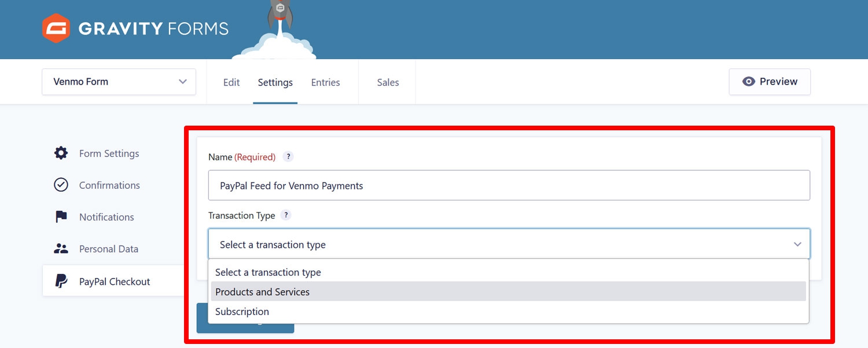Click the Gravity Forms wordmark text
Image resolution: width=868 pixels, height=348 pixels.
pyautogui.click(x=153, y=28)
